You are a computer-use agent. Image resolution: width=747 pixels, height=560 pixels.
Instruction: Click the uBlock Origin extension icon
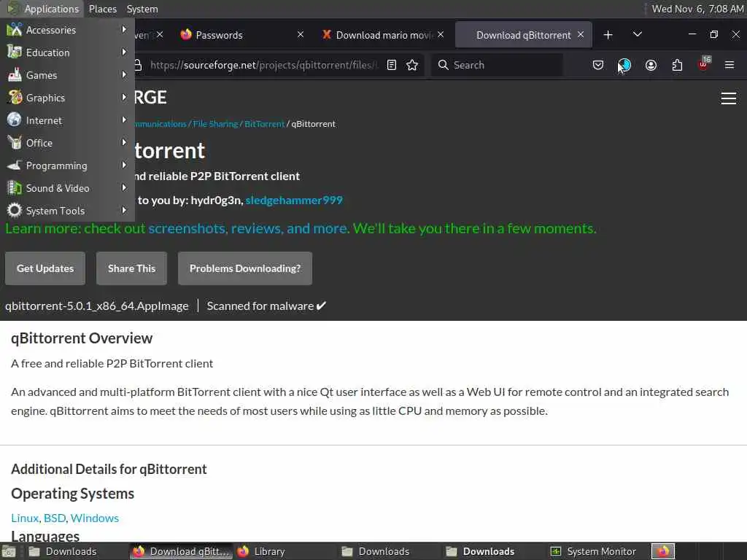coord(704,64)
